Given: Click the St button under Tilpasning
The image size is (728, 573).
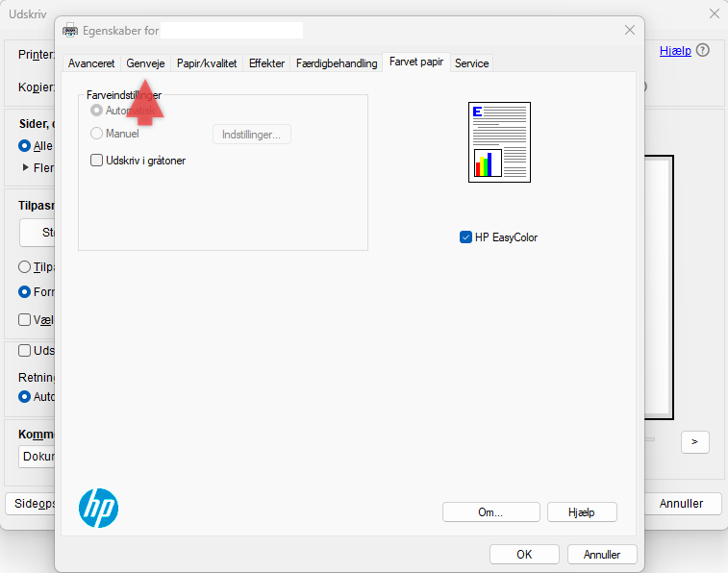Looking at the screenshot, I should [x=38, y=233].
